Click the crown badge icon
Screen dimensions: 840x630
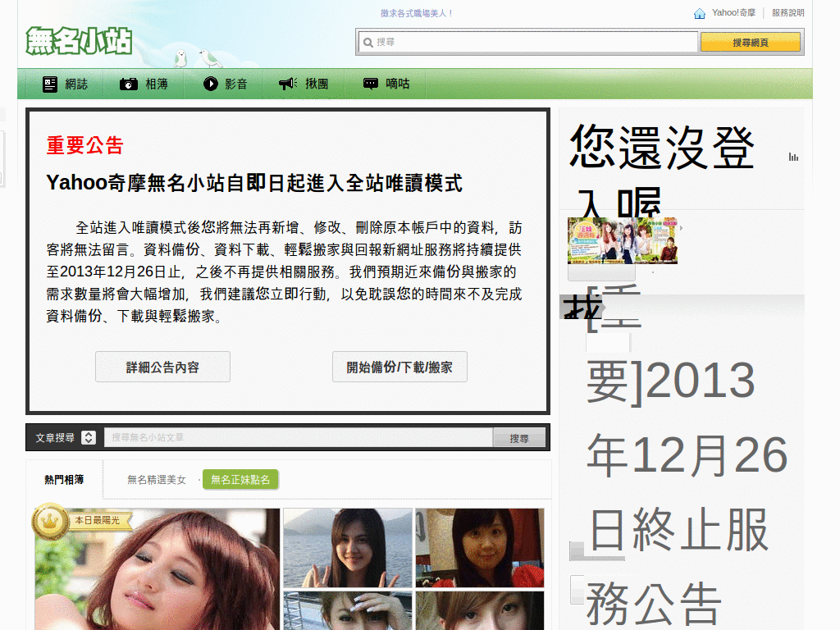click(x=50, y=521)
